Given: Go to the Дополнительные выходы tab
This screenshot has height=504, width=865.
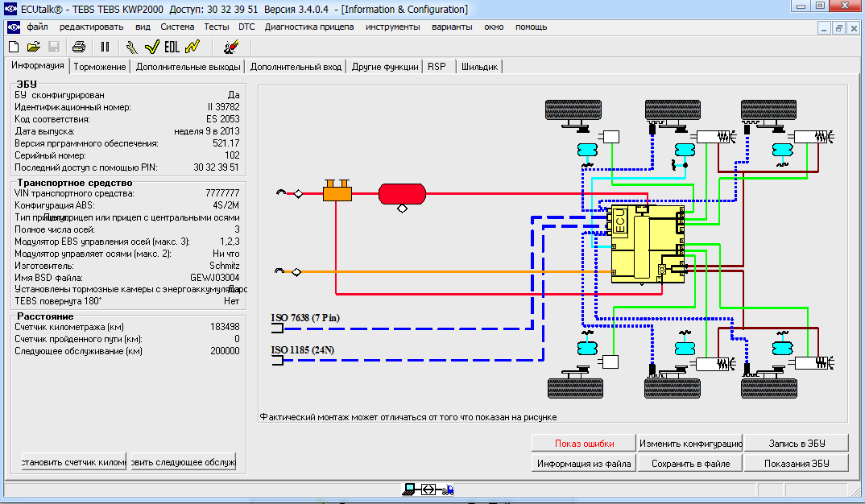Looking at the screenshot, I should 188,67.
